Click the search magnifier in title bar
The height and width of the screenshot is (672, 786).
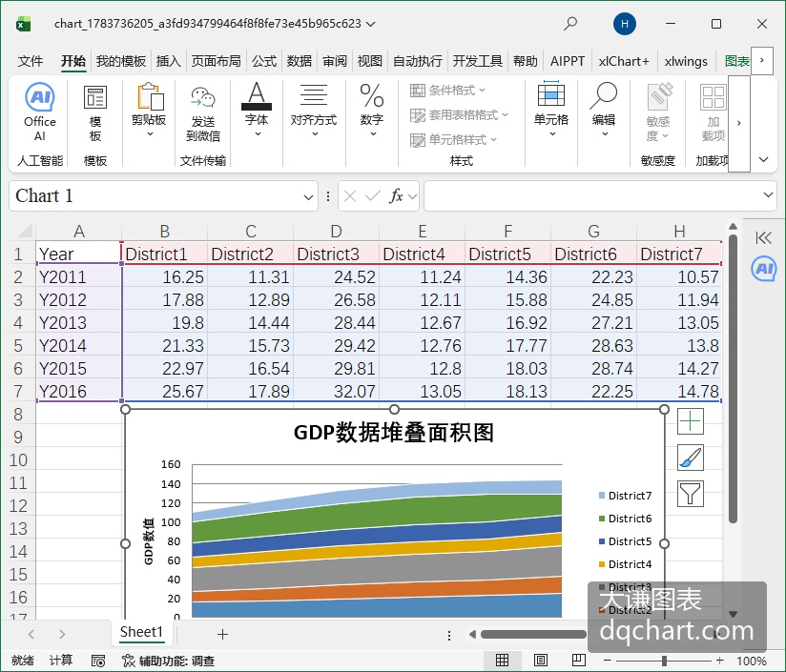(x=570, y=24)
